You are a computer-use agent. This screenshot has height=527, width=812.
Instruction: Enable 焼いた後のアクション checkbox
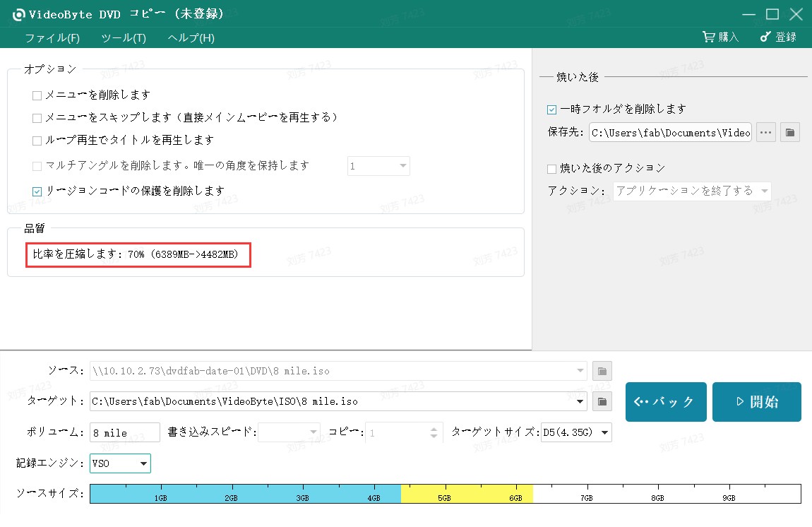(x=551, y=168)
